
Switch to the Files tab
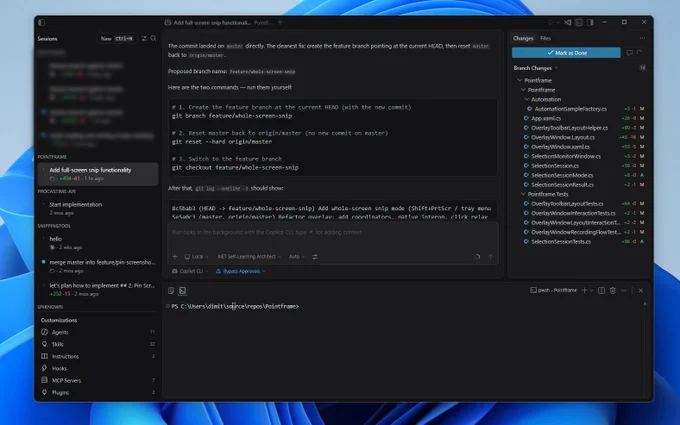click(545, 39)
